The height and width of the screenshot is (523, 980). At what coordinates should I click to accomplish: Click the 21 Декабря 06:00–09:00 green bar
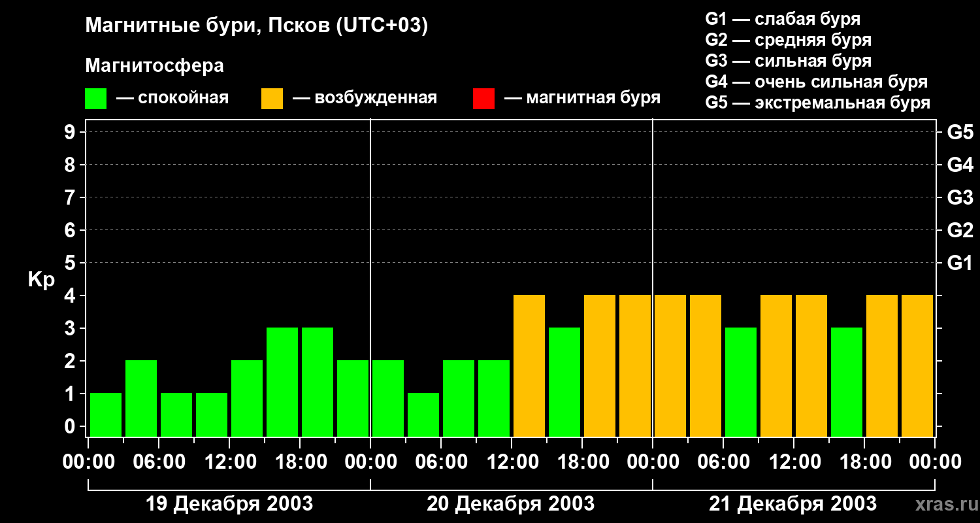(741, 382)
